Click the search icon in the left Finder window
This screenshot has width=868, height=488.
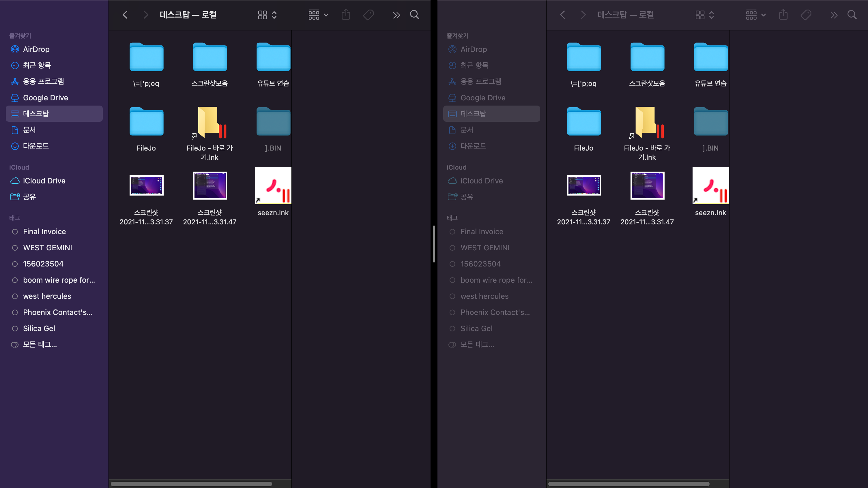coord(414,15)
